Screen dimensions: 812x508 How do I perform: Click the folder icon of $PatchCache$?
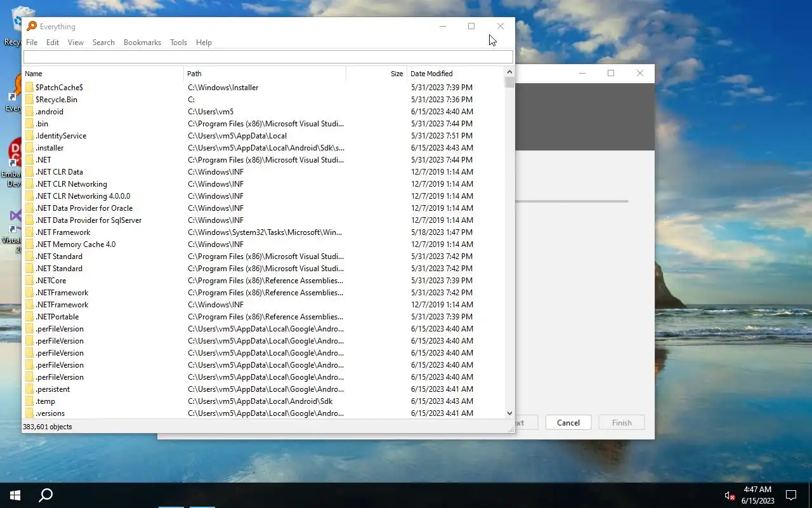pyautogui.click(x=29, y=88)
